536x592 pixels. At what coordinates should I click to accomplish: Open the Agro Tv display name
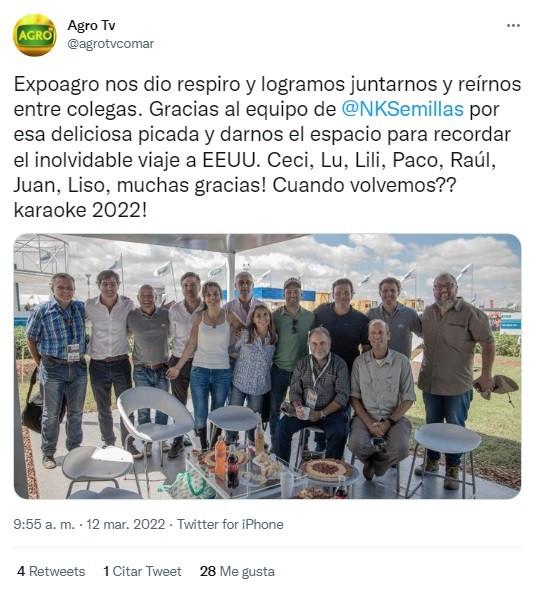(x=91, y=25)
